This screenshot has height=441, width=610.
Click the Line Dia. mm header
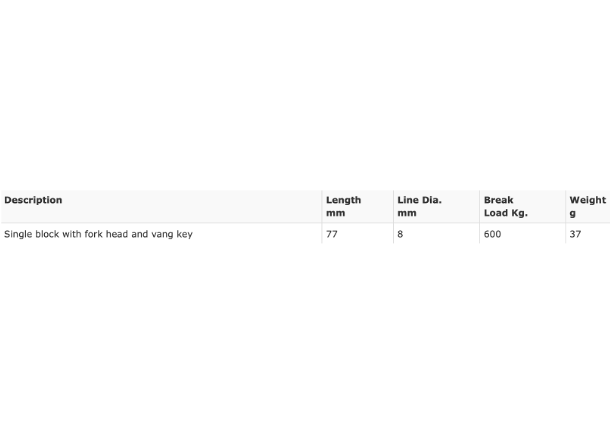pos(419,206)
